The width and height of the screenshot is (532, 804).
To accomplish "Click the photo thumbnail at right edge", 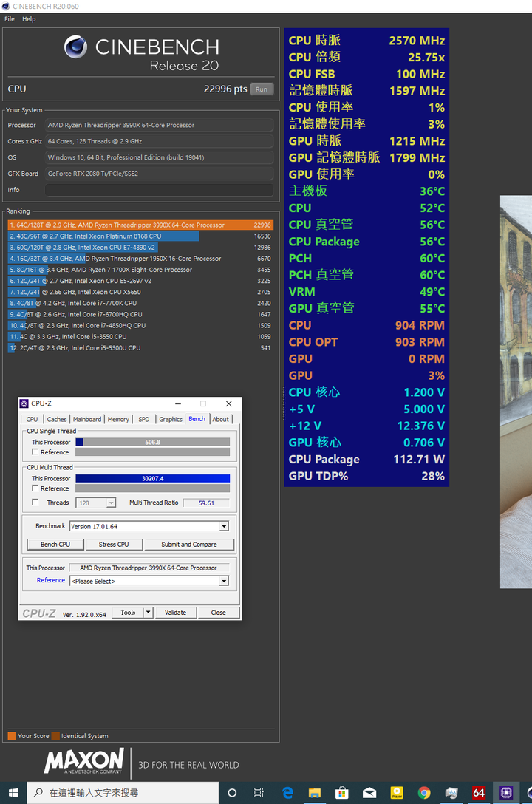I will tap(516, 392).
